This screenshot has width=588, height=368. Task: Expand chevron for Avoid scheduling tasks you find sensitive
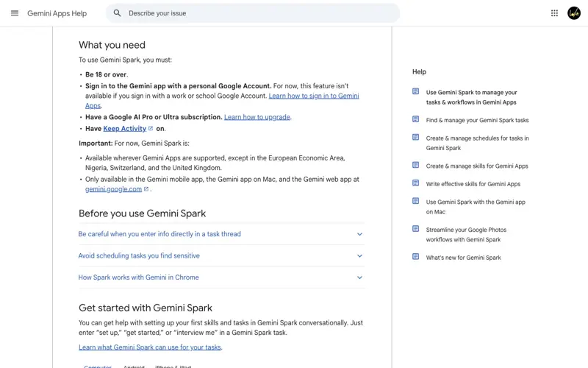click(359, 256)
